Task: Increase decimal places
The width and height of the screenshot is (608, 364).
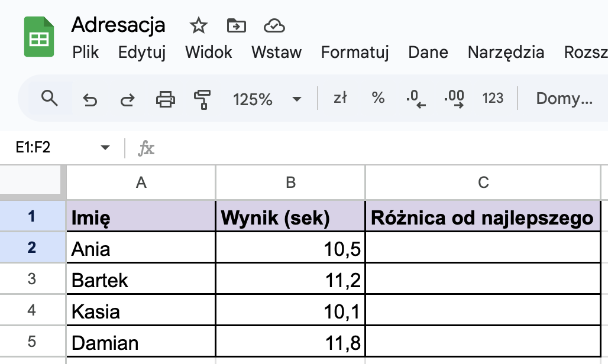Action: pos(454,99)
